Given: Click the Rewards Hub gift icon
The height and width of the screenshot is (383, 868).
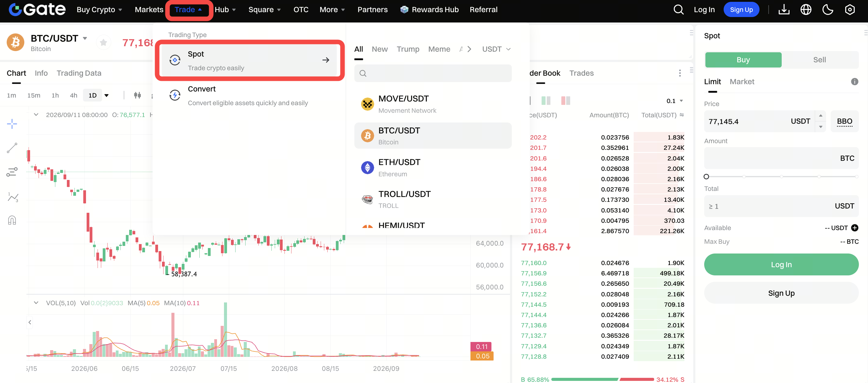Looking at the screenshot, I should (404, 9).
